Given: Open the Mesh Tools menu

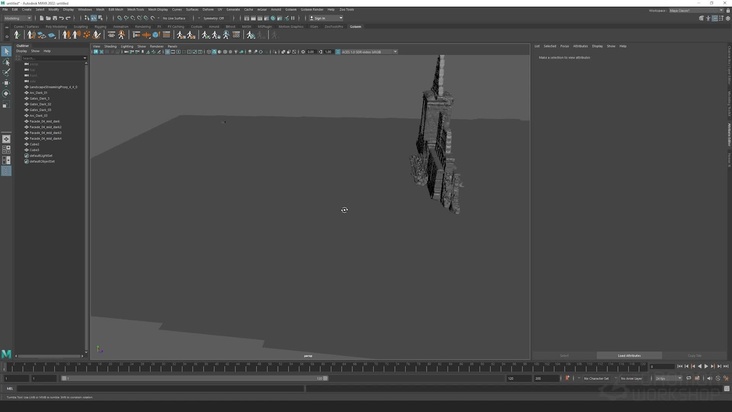Looking at the screenshot, I should (135, 9).
